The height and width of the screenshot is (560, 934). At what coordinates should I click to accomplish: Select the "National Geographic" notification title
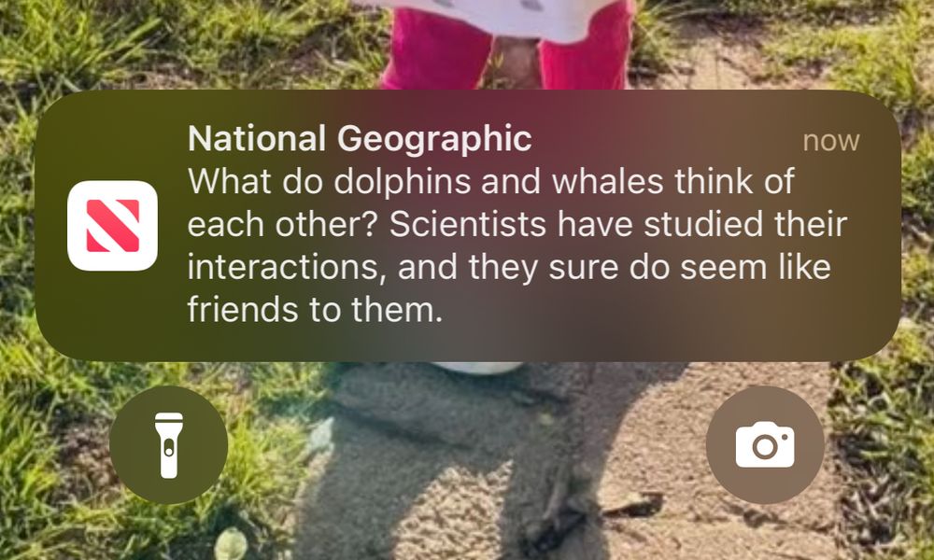360,139
